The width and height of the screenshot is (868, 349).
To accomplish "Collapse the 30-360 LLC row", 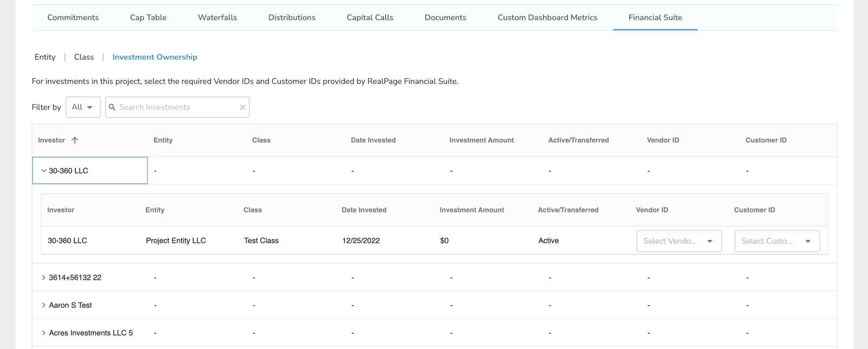I will (x=44, y=171).
